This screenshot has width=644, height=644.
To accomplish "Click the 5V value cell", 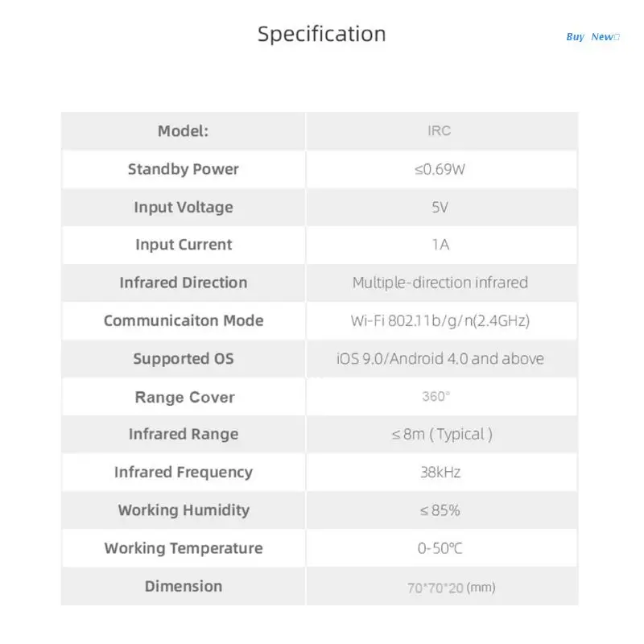I will coord(440,207).
